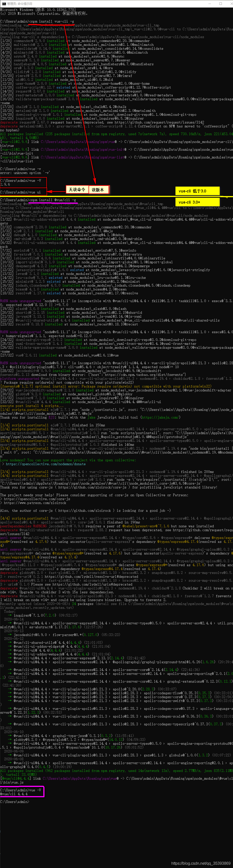Click the '2.9.6' version output
Viewport: 233px width, 868px height.
click(x=5, y=184)
